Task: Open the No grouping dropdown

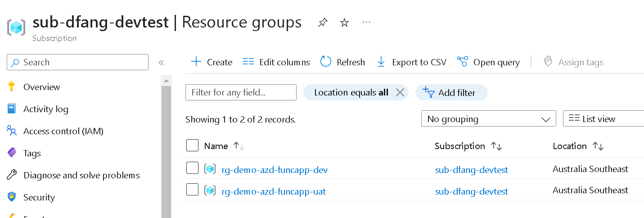Action: (489, 119)
